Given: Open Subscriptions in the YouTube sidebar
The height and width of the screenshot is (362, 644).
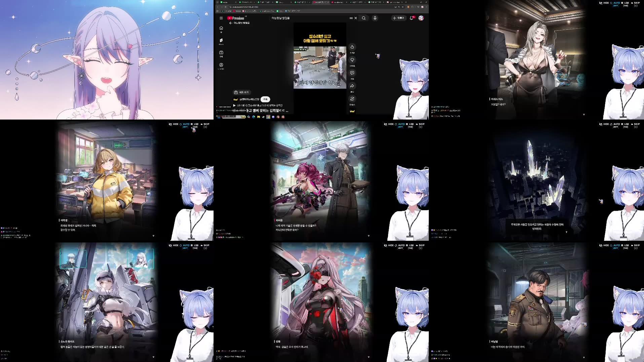Looking at the screenshot, I should click(221, 54).
